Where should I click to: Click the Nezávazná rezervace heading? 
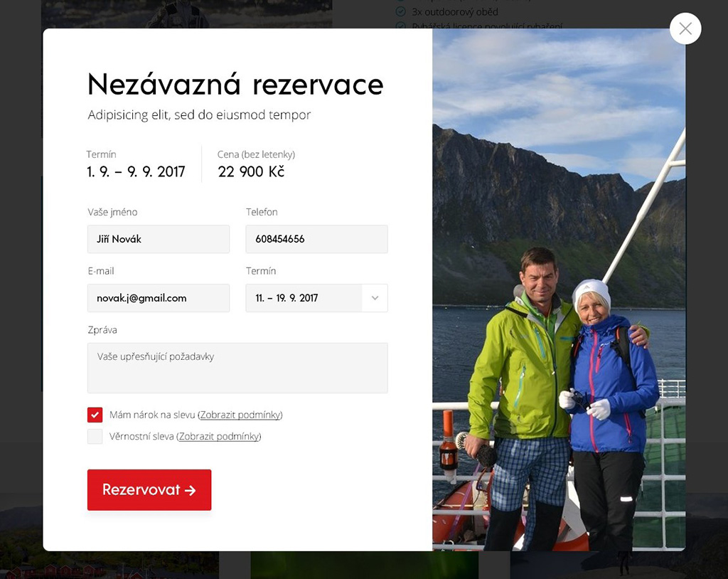pyautogui.click(x=235, y=85)
